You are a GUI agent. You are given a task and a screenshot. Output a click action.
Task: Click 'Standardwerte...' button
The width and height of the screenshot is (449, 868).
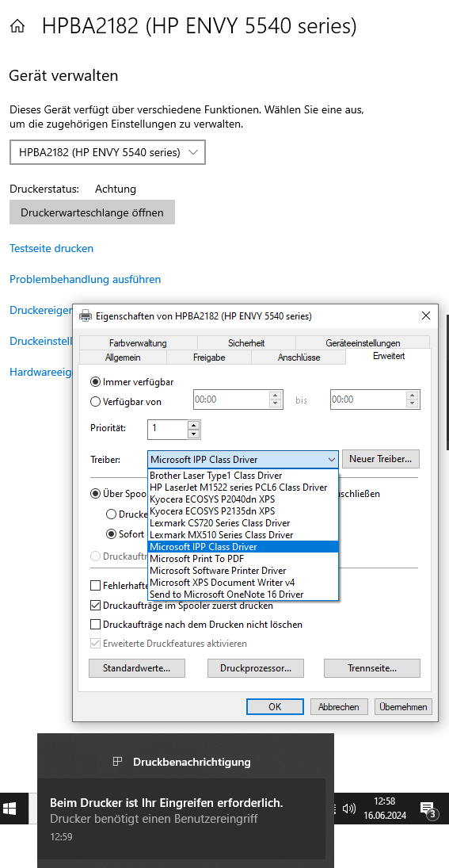coord(136,668)
